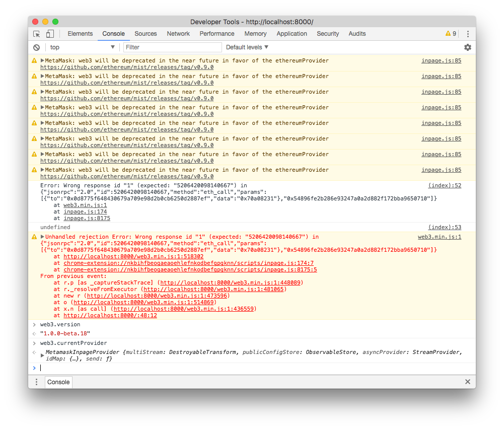Open the Default levels dropdown
504x429 pixels.
(x=247, y=47)
